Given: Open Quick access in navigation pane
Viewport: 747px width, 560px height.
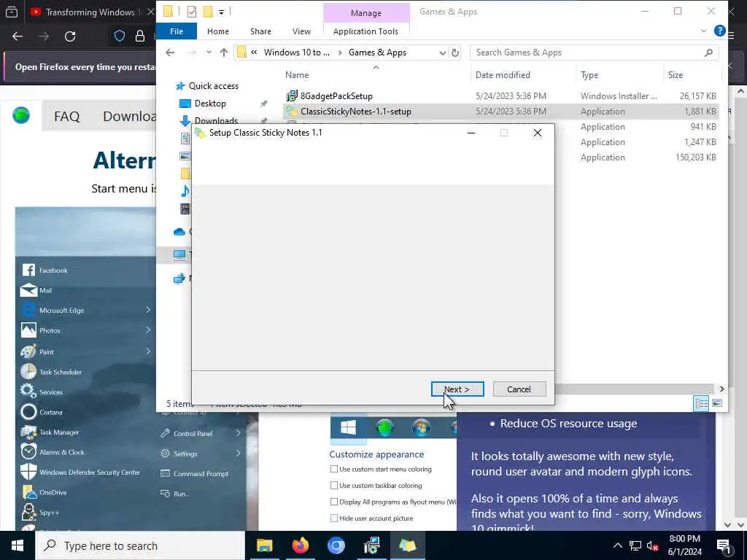Looking at the screenshot, I should [214, 86].
